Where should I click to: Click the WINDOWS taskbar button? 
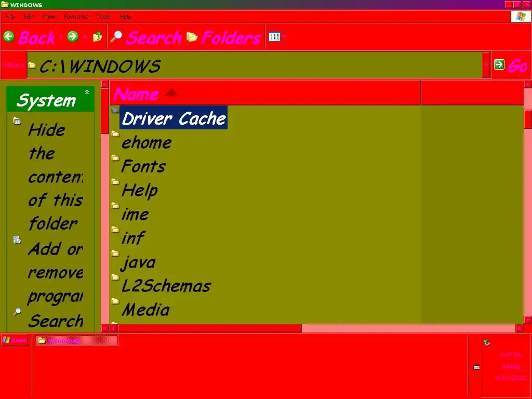(77, 340)
